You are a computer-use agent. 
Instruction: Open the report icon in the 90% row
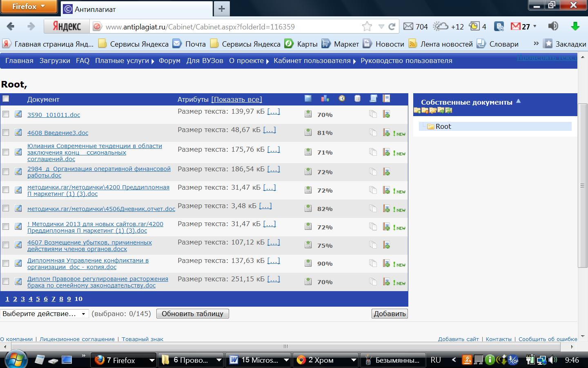[x=386, y=263]
